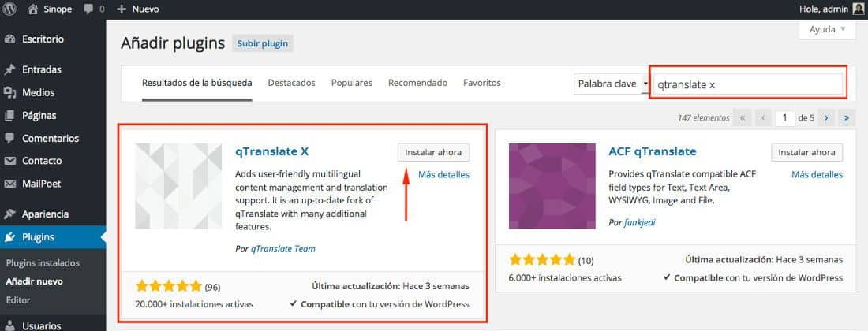The width and height of the screenshot is (868, 331).
Task: Click the Medios media icon
Action: pyautogui.click(x=9, y=92)
